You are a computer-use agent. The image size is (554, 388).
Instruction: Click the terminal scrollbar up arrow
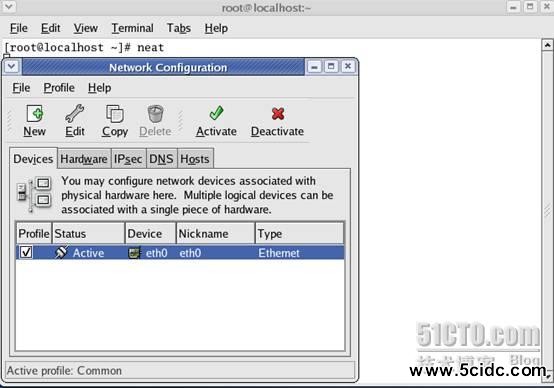pyautogui.click(x=547, y=45)
